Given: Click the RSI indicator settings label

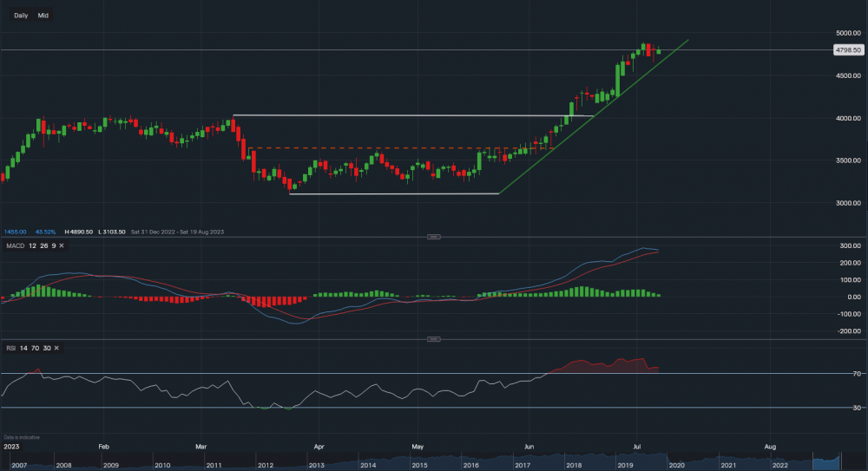Looking at the screenshot, I should [x=11, y=348].
